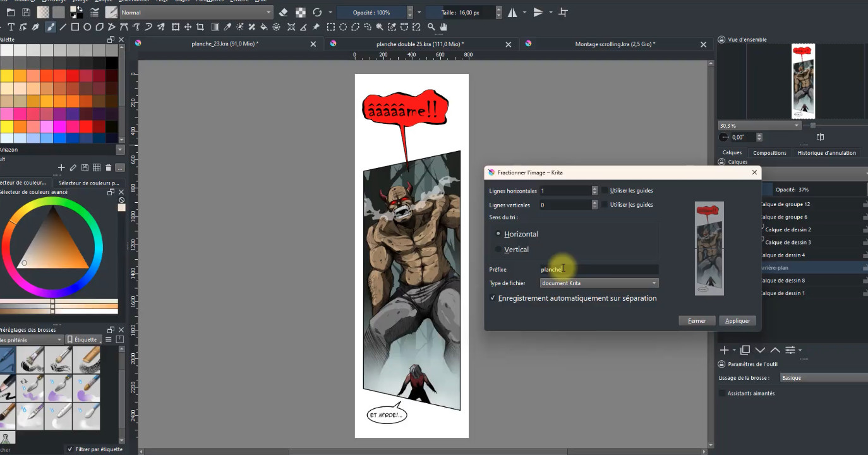The width and height of the screenshot is (868, 455).
Task: Open the 30,3 % zoom dropdown
Action: 759,126
